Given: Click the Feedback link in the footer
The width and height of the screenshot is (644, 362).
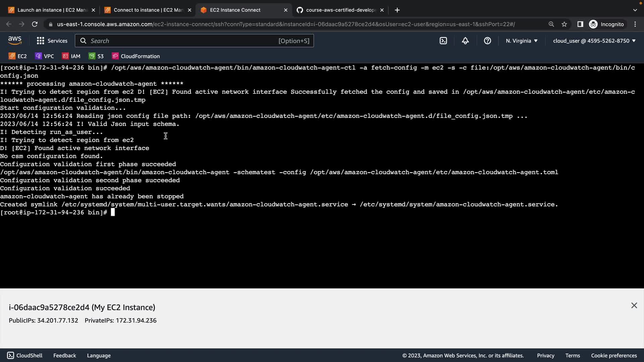Looking at the screenshot, I should (64, 356).
